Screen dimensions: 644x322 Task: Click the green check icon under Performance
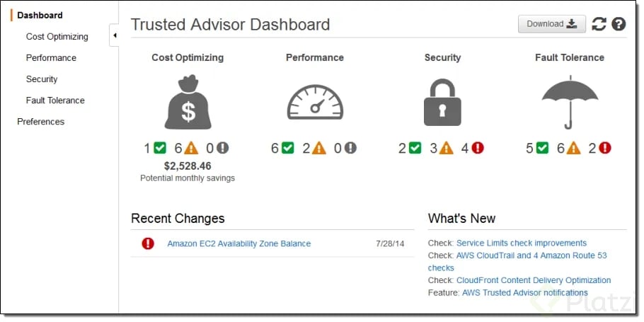288,148
